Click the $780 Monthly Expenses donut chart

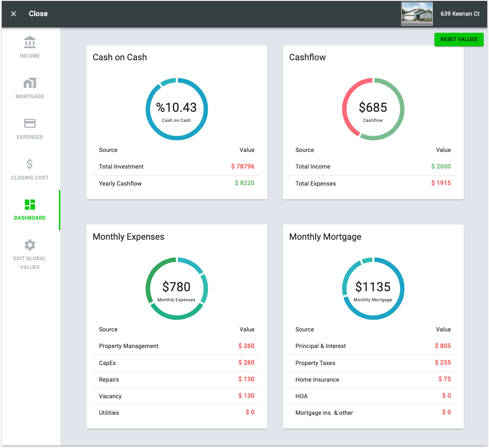coord(177,289)
